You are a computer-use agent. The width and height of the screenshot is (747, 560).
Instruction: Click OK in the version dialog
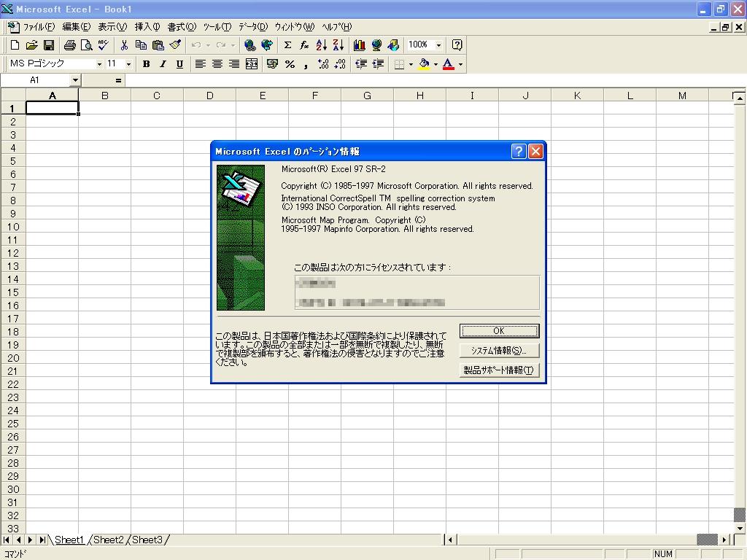coord(499,331)
